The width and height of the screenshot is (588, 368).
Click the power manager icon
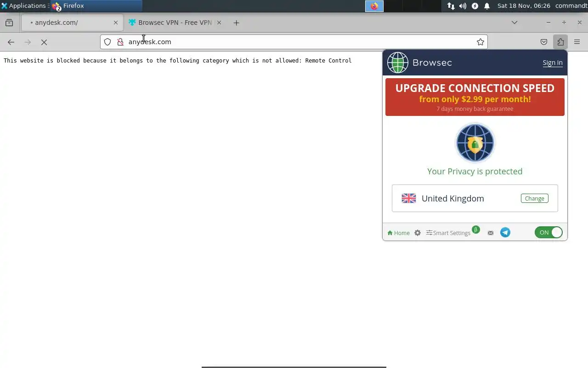click(x=475, y=6)
